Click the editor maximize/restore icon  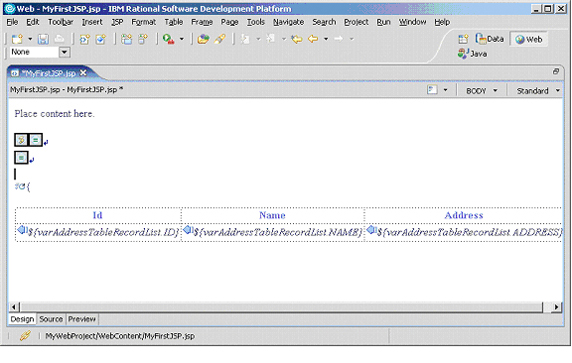tap(556, 72)
